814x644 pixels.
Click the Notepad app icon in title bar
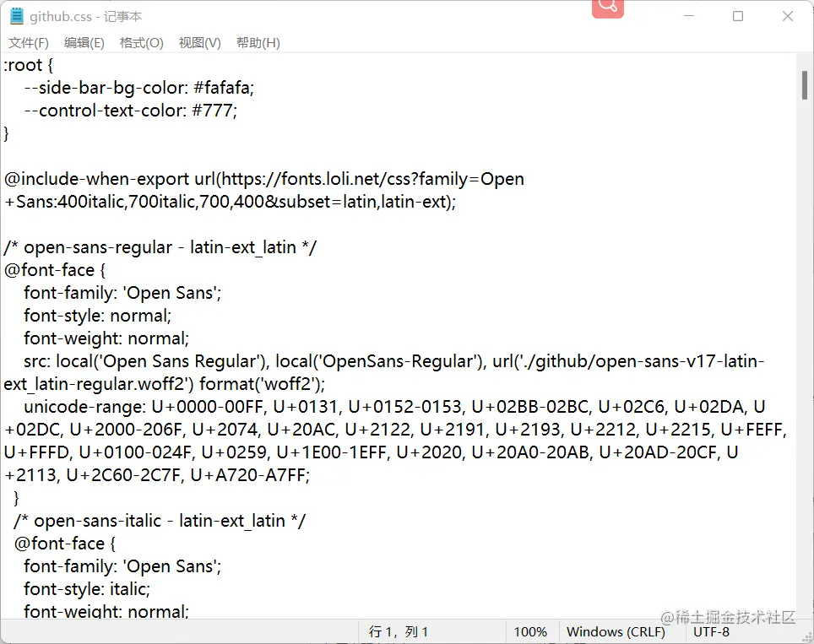pos(17,16)
